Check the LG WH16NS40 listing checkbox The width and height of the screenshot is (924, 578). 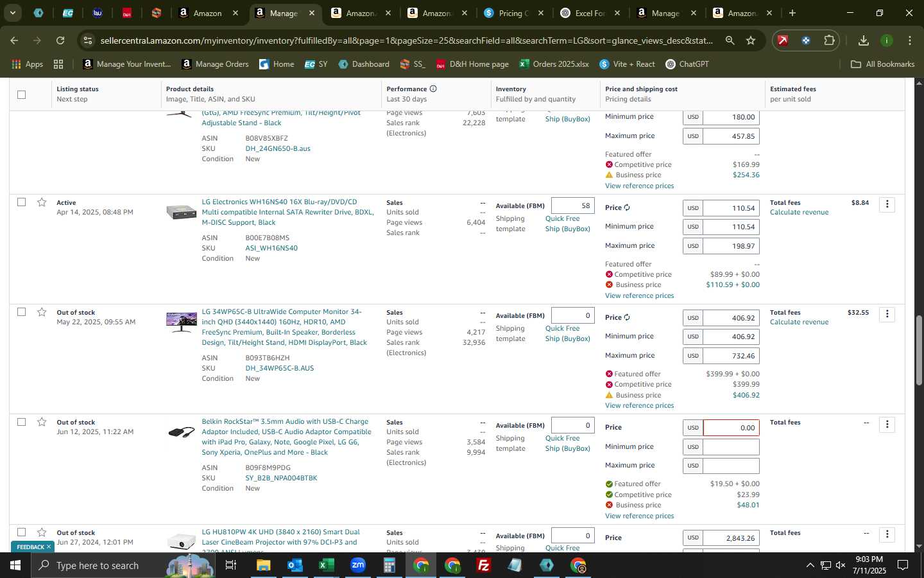click(x=21, y=202)
